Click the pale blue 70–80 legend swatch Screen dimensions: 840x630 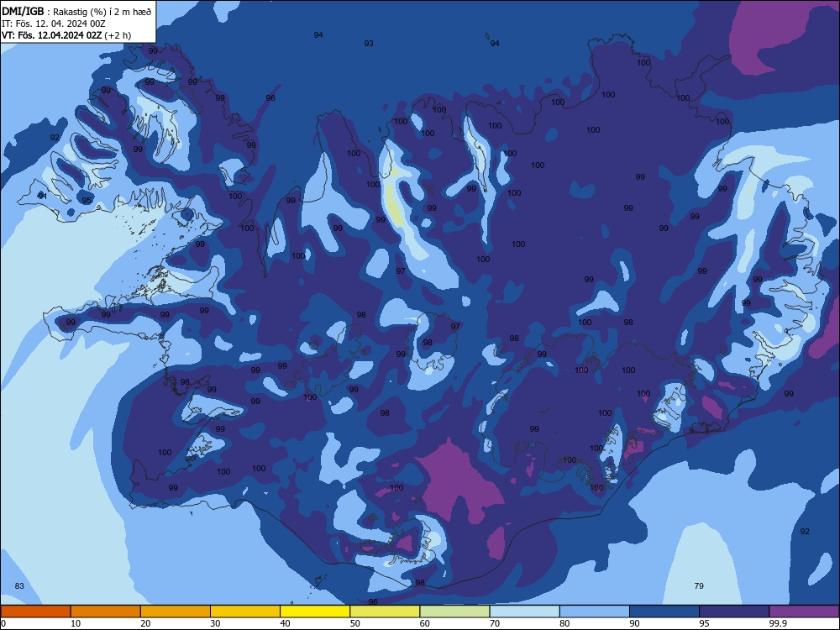click(525, 612)
